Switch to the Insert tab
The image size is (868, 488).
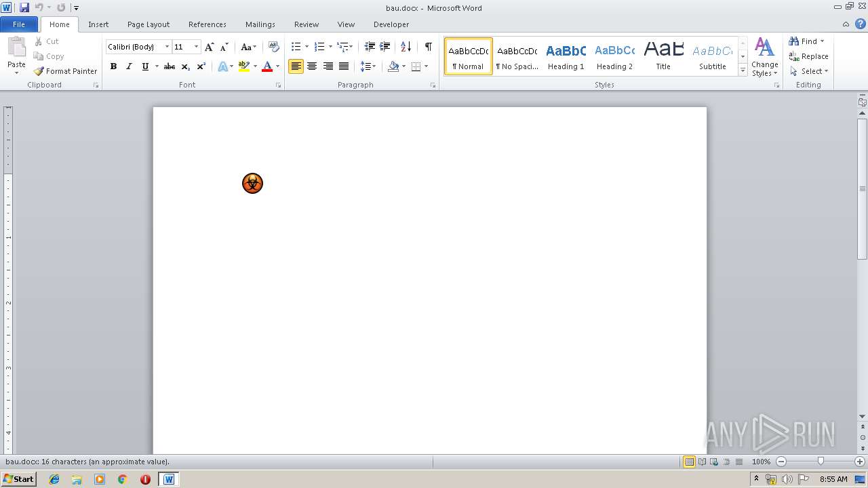tap(98, 24)
